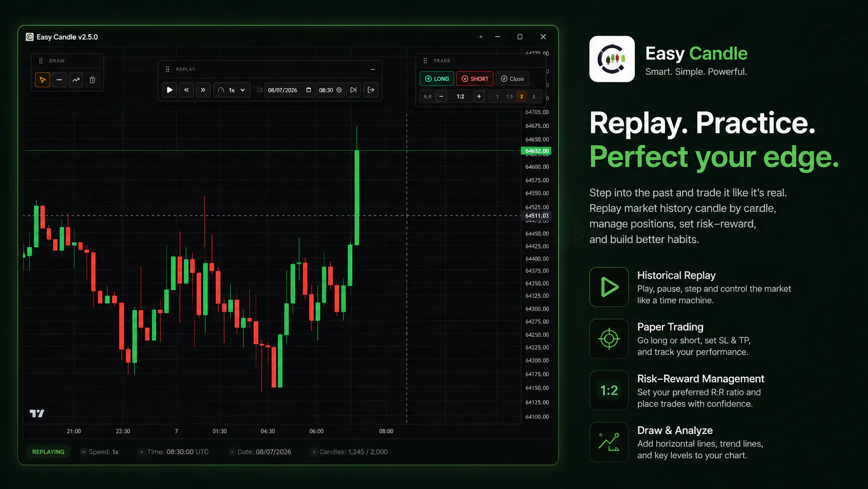Image resolution: width=868 pixels, height=489 pixels.
Task: Increase the R:R ratio
Action: click(479, 96)
